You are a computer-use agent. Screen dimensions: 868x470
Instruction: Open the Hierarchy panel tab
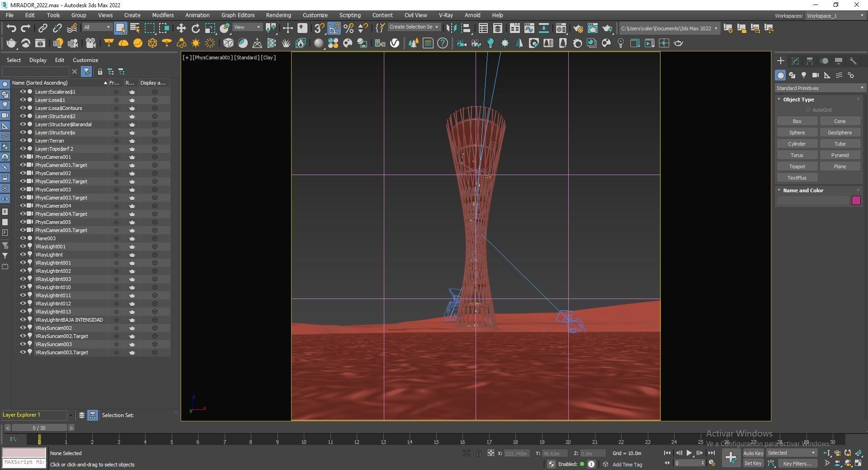click(810, 61)
